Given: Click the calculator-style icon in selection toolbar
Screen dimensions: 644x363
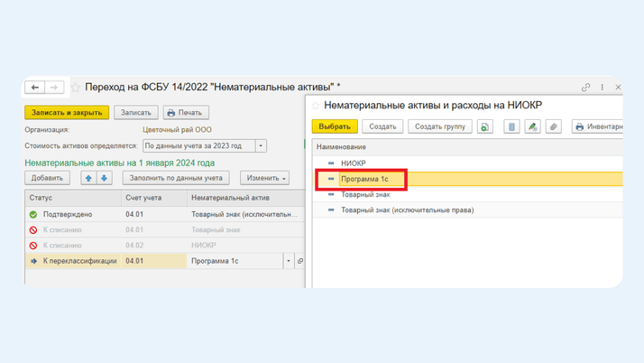Looking at the screenshot, I should pos(511,126).
